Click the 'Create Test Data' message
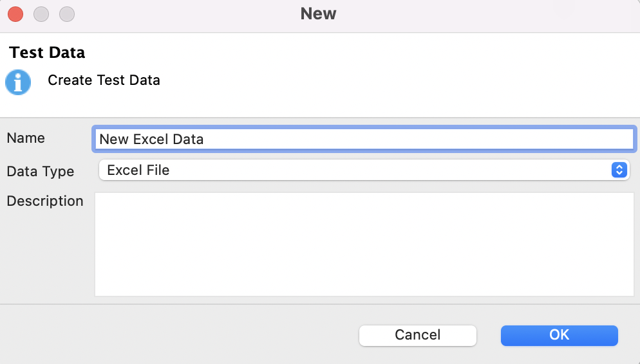 [104, 80]
